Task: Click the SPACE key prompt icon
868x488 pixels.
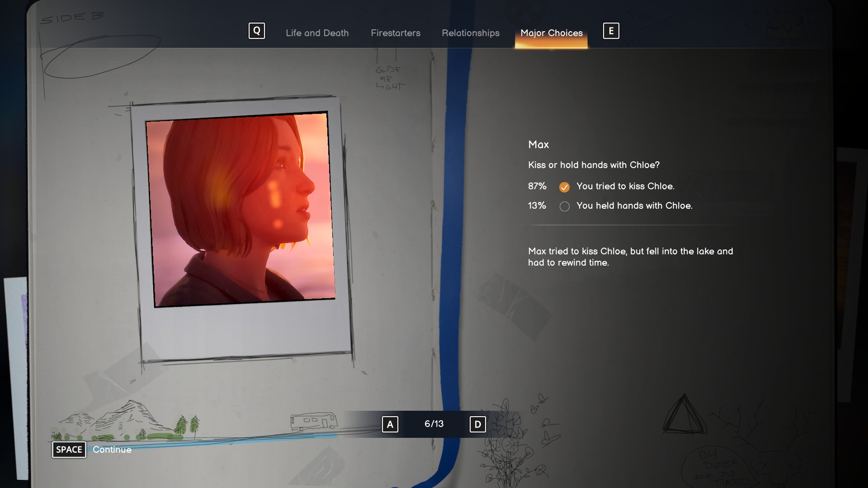Action: click(69, 450)
